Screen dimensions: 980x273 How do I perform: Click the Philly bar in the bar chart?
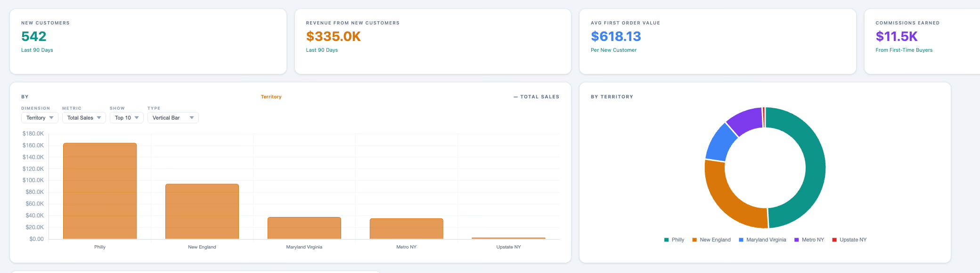click(x=100, y=191)
